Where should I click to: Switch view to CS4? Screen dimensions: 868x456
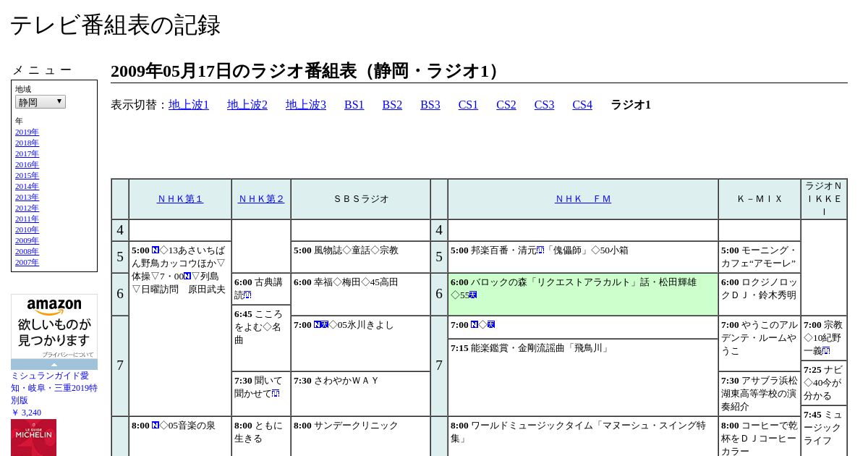pyautogui.click(x=582, y=105)
